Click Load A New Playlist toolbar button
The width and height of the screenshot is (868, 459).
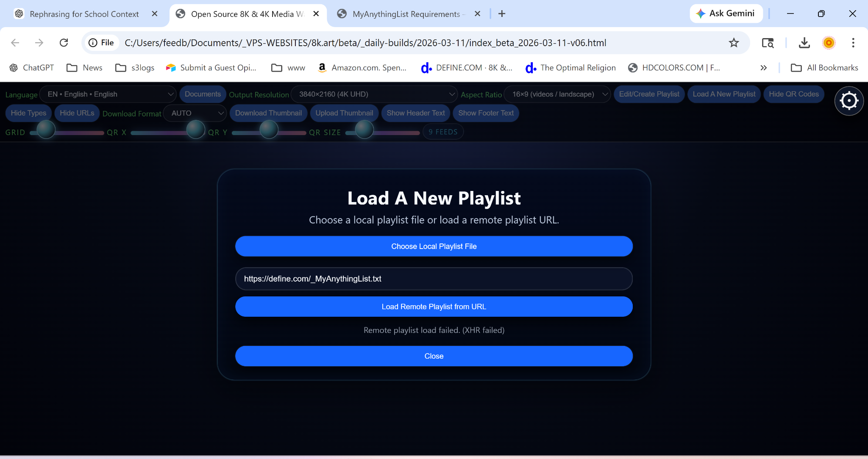pyautogui.click(x=724, y=94)
